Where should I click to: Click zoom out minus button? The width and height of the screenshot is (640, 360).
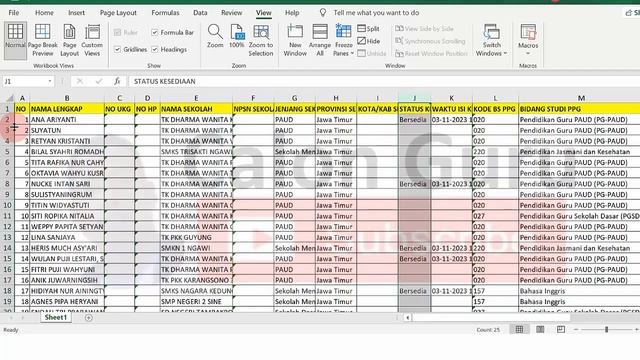(x=576, y=329)
